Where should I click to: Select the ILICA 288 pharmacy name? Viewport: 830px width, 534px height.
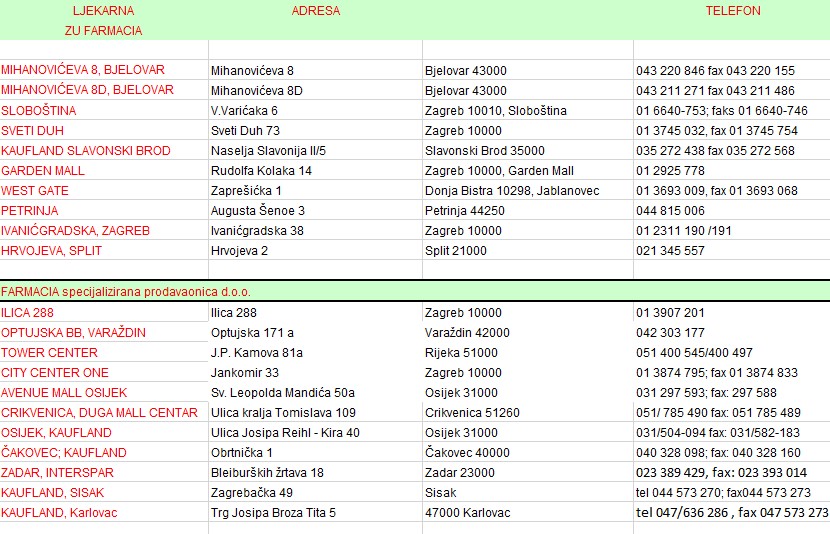pos(28,313)
